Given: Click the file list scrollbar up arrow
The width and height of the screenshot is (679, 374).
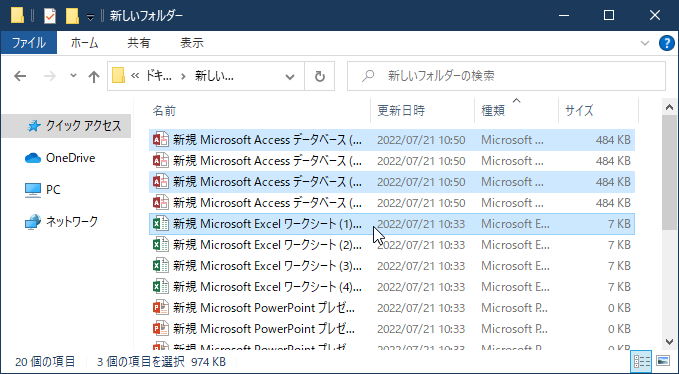Looking at the screenshot, I should tap(669, 107).
